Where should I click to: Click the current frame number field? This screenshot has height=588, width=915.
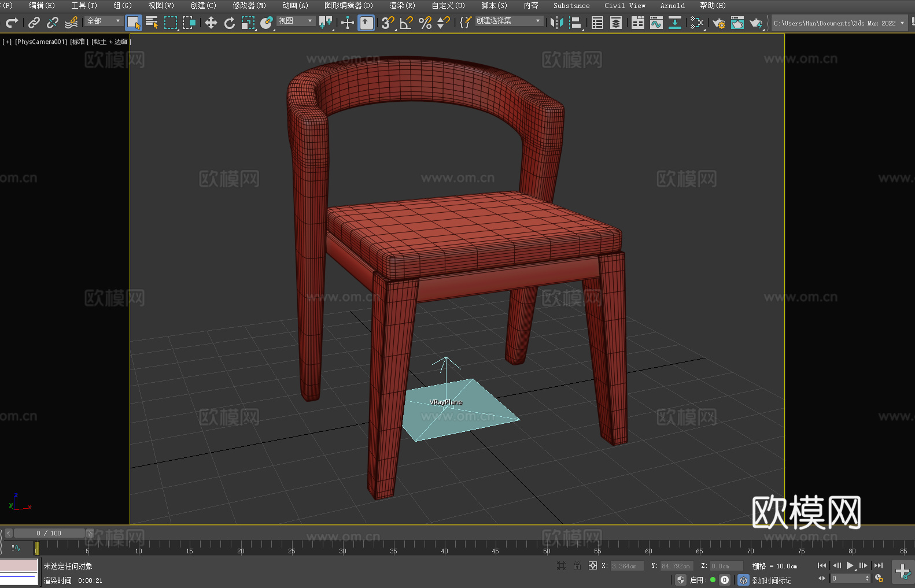[x=850, y=578]
